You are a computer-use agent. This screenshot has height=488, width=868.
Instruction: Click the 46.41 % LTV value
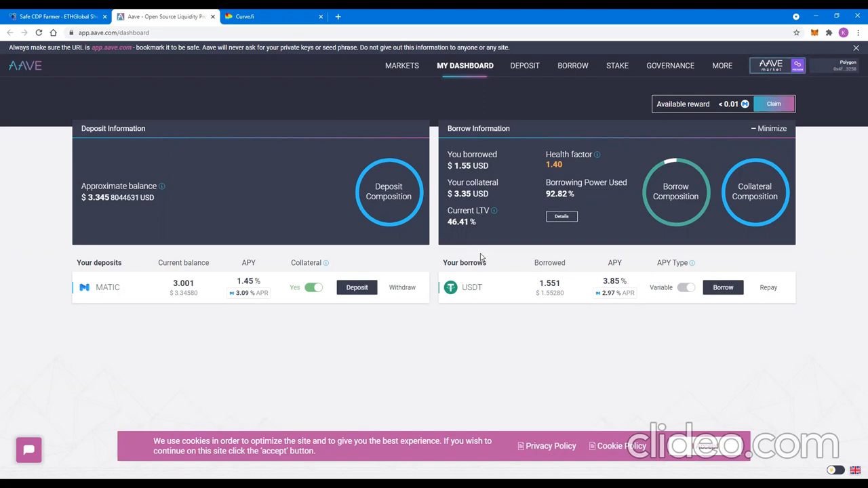tap(462, 222)
